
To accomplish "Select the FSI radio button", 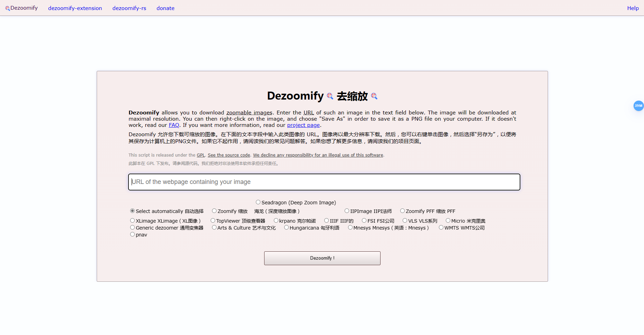I will 364,221.
